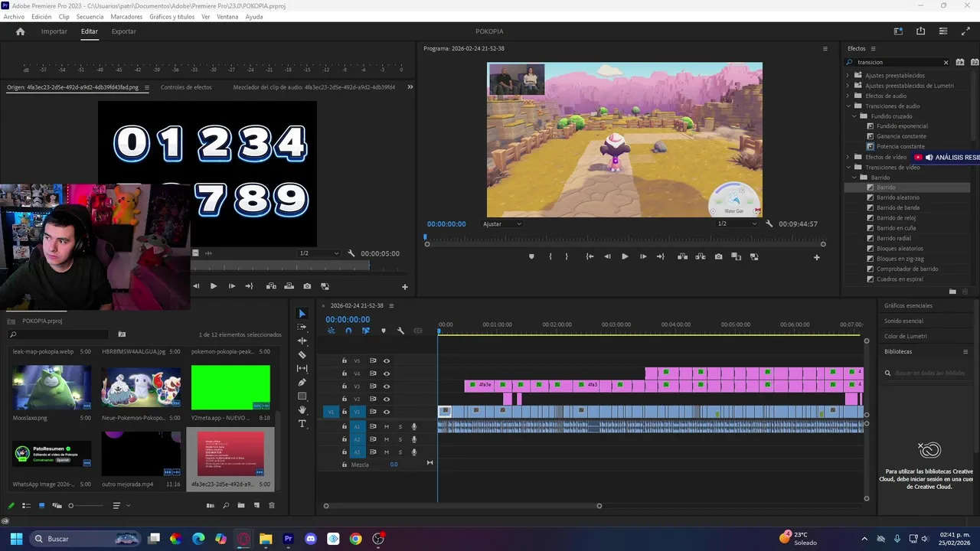Click Program monitor playhead scrubber
This screenshot has width=980, height=551.
coord(426,238)
